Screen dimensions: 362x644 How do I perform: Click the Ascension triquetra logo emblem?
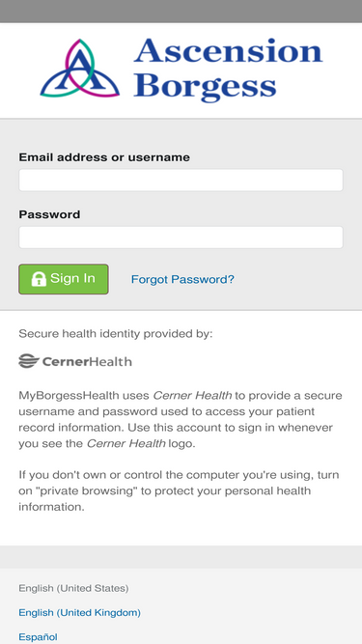click(x=79, y=69)
